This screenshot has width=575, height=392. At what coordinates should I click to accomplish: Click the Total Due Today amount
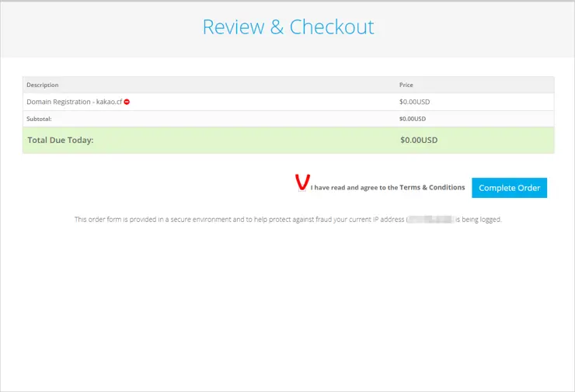coord(419,140)
